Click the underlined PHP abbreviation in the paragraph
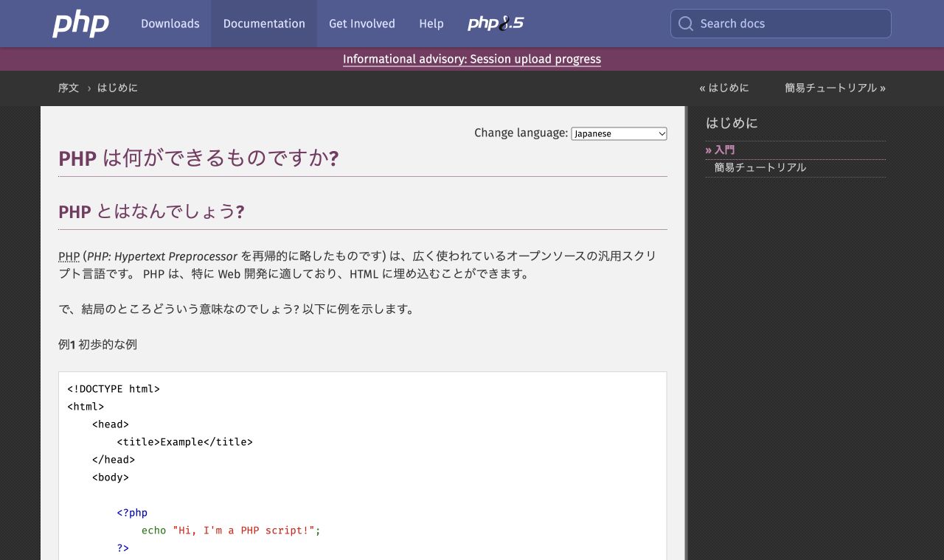 69,256
